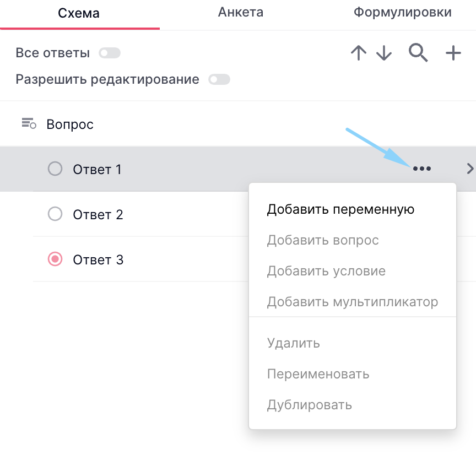Select the Ответ 3 radio button
Viewport: 476px width, 455px height.
click(x=55, y=259)
